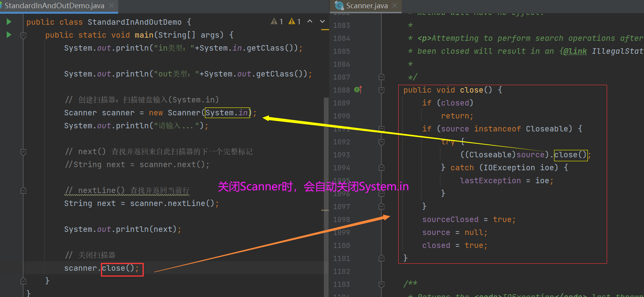Toggle the fold marker beside '// nextLine()' comment
The height and width of the screenshot is (297, 644).
(x=23, y=191)
